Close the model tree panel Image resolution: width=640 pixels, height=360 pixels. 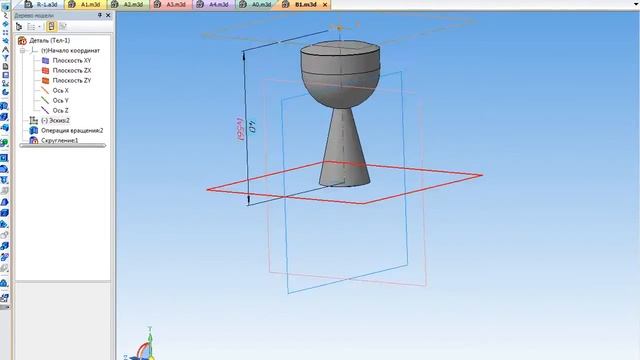click(108, 15)
